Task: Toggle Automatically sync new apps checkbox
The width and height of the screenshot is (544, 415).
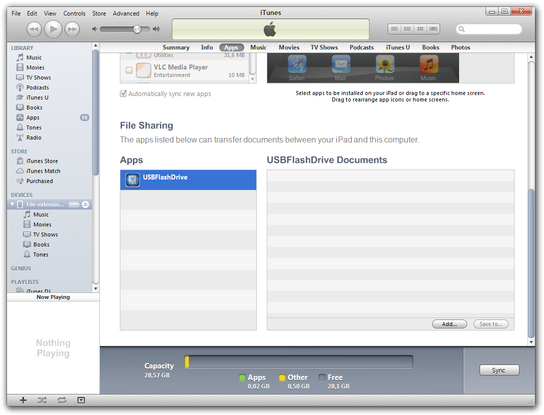Action: point(123,94)
